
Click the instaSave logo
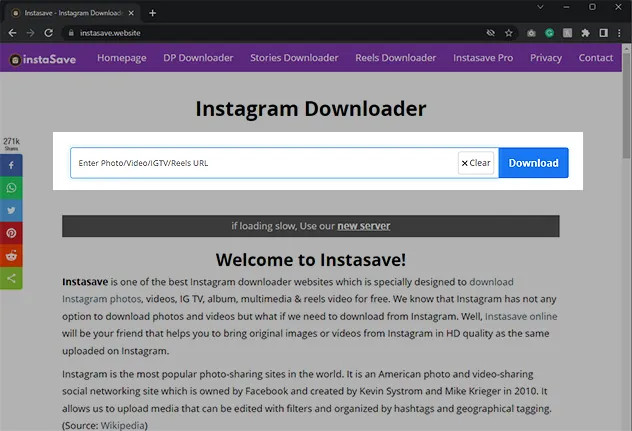point(43,60)
